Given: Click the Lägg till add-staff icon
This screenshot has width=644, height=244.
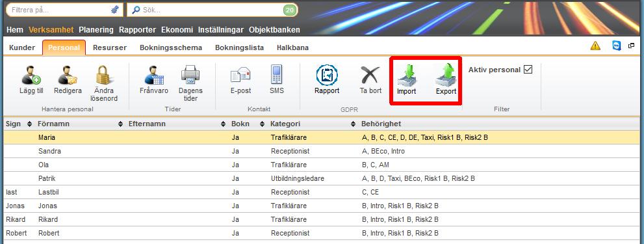Looking at the screenshot, I should [x=31, y=75].
